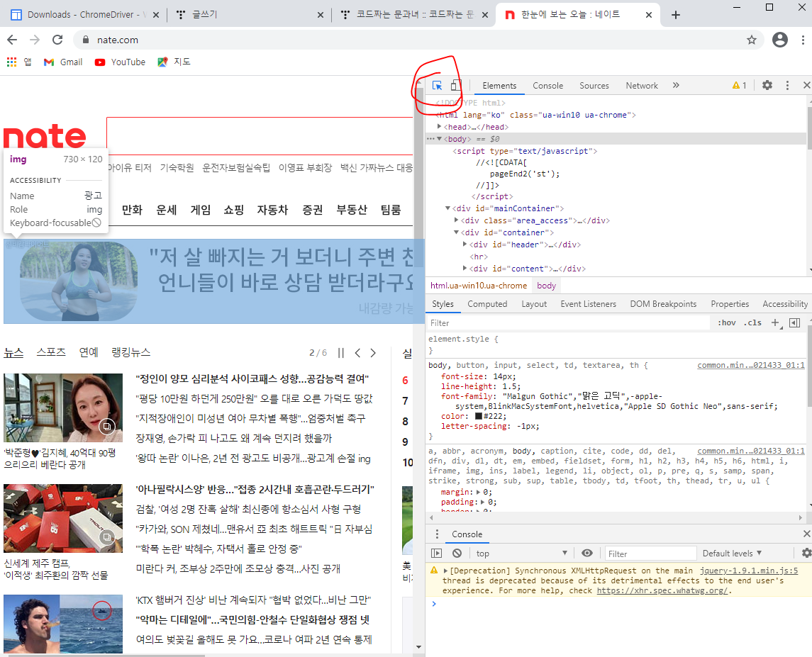This screenshot has width=812, height=657.
Task: Pause the news slideshow
Action: pyautogui.click(x=340, y=352)
